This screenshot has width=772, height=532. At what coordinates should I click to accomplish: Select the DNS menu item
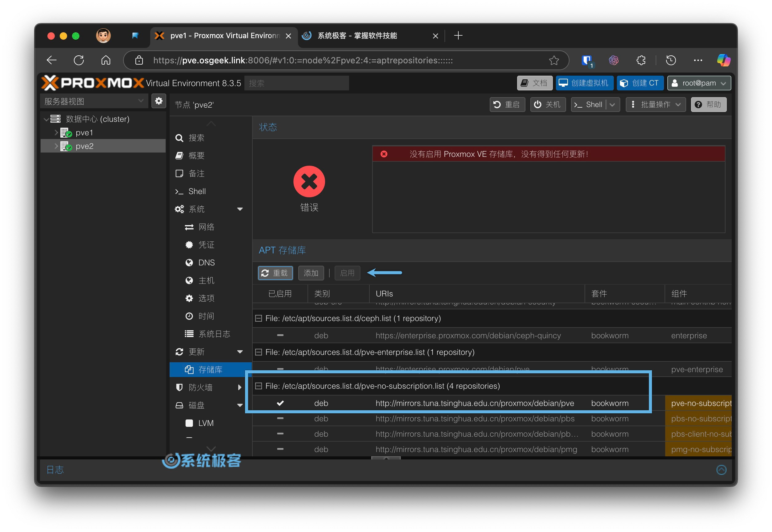(x=206, y=263)
